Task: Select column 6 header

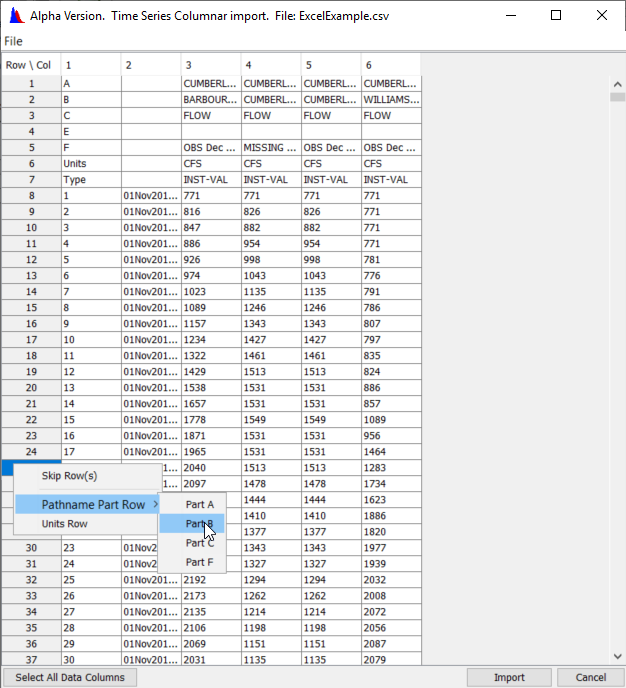Action: tap(390, 65)
